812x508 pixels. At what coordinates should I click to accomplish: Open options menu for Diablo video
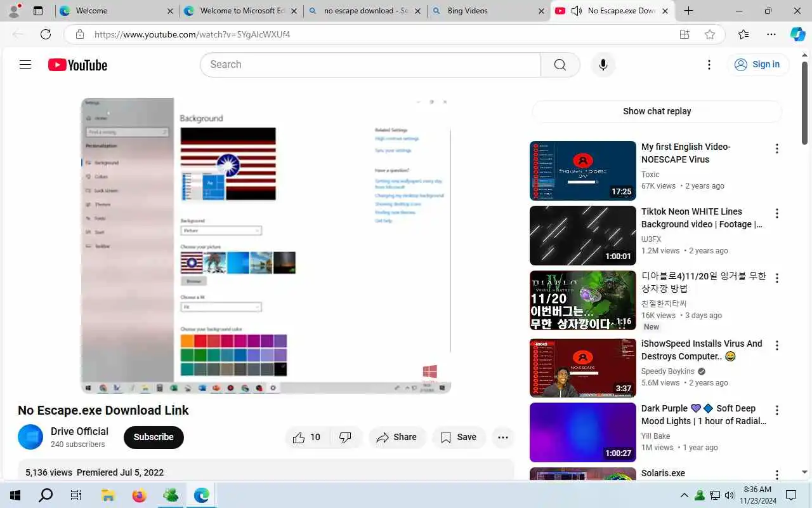(776, 278)
